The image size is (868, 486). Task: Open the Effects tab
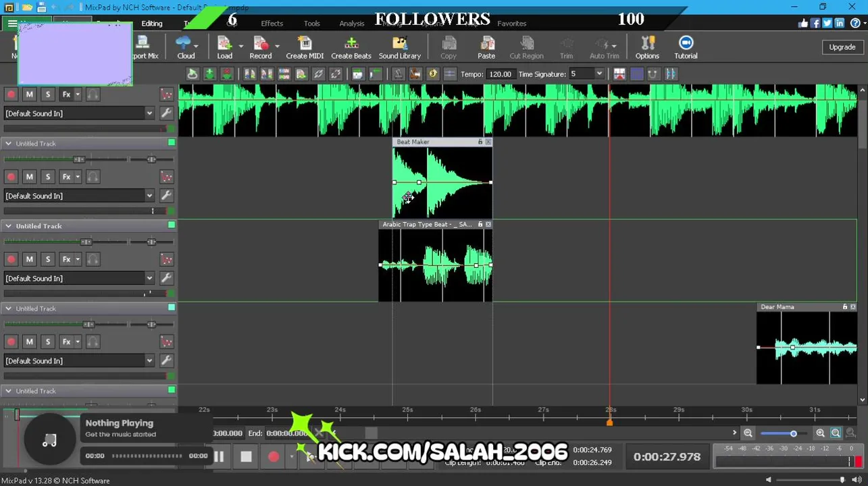coord(272,23)
